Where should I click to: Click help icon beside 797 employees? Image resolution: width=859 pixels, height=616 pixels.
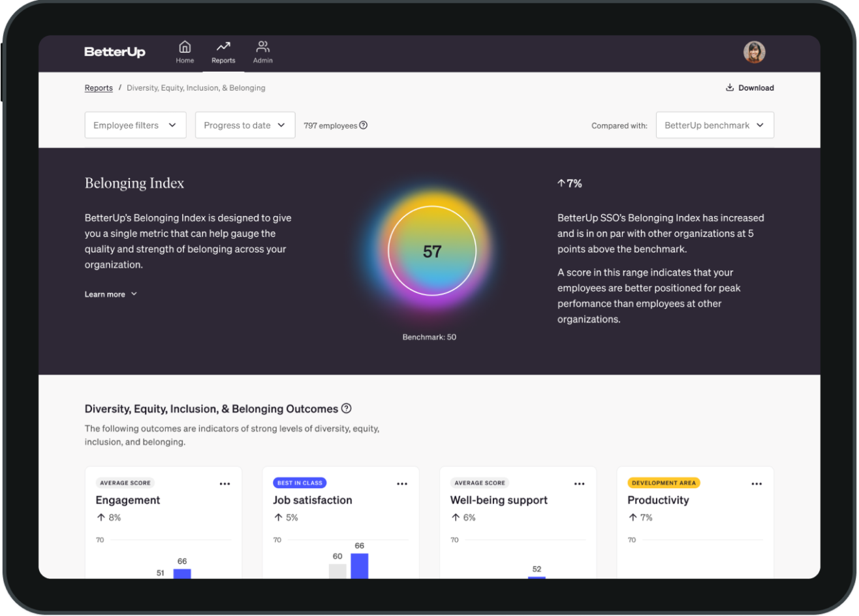[x=364, y=125]
